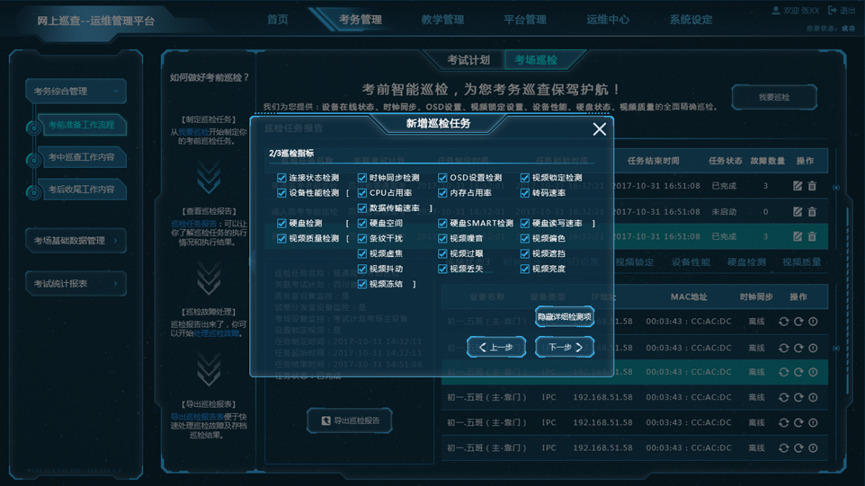Viewport: 865px width, 486px height.
Task: Click power icon in first device row
Action: [x=813, y=321]
